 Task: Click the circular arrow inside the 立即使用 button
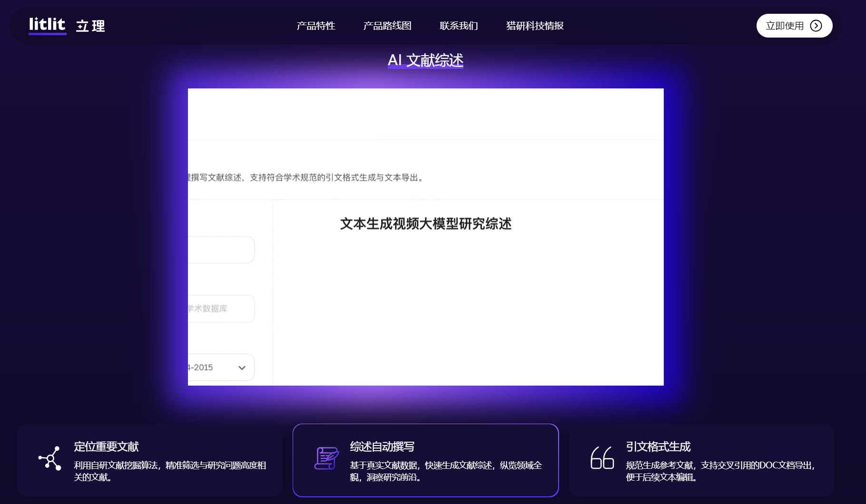click(817, 26)
